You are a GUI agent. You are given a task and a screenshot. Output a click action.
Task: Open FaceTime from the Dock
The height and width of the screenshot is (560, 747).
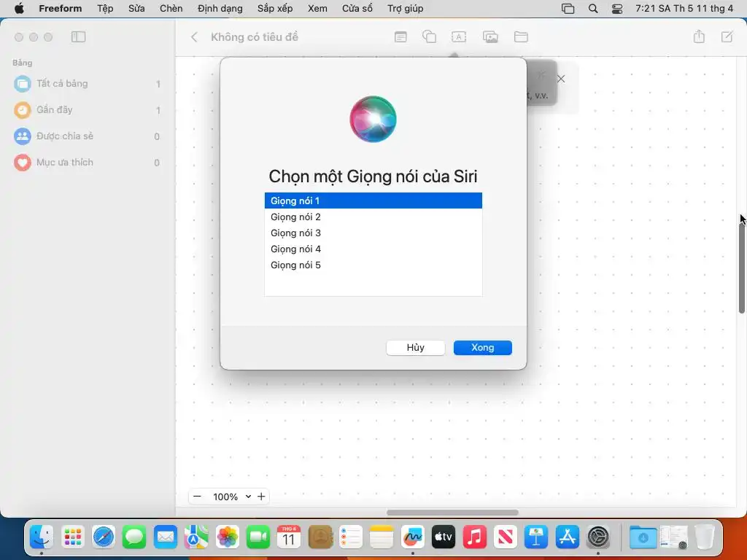258,537
